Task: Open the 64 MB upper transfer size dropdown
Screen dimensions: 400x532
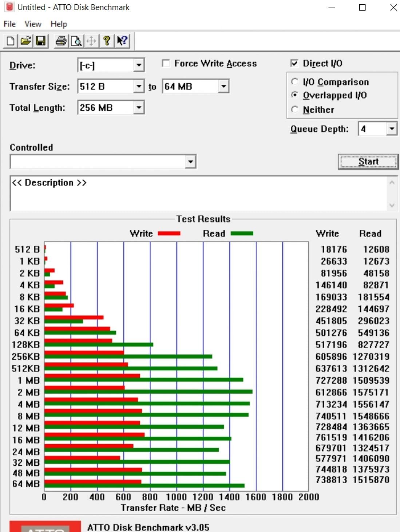Action: tap(223, 87)
